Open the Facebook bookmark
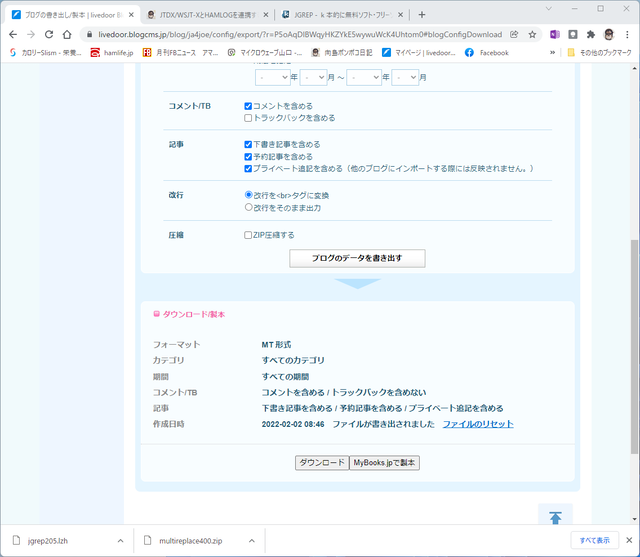Viewport: 640px width, 557px height. coord(487,53)
